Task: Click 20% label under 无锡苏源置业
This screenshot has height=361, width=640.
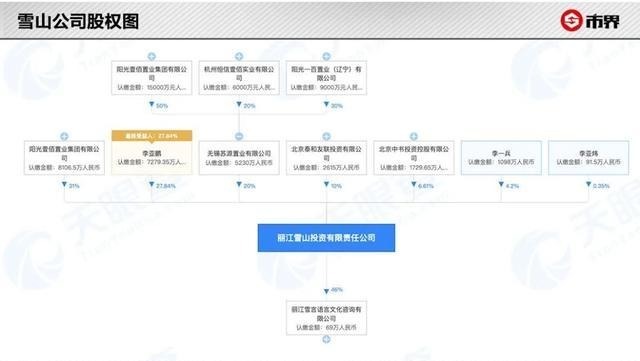Action: (x=249, y=186)
